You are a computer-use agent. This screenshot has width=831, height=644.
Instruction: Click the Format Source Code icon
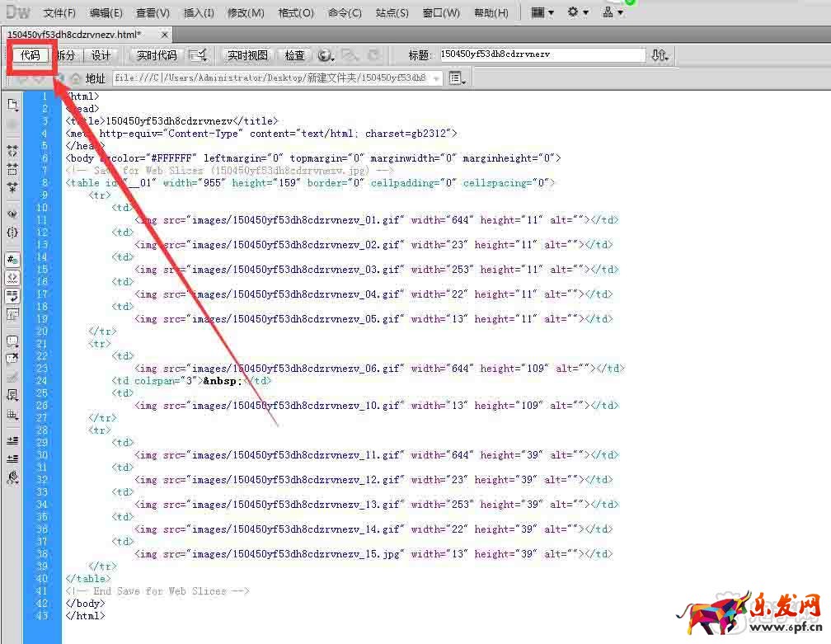[12, 477]
